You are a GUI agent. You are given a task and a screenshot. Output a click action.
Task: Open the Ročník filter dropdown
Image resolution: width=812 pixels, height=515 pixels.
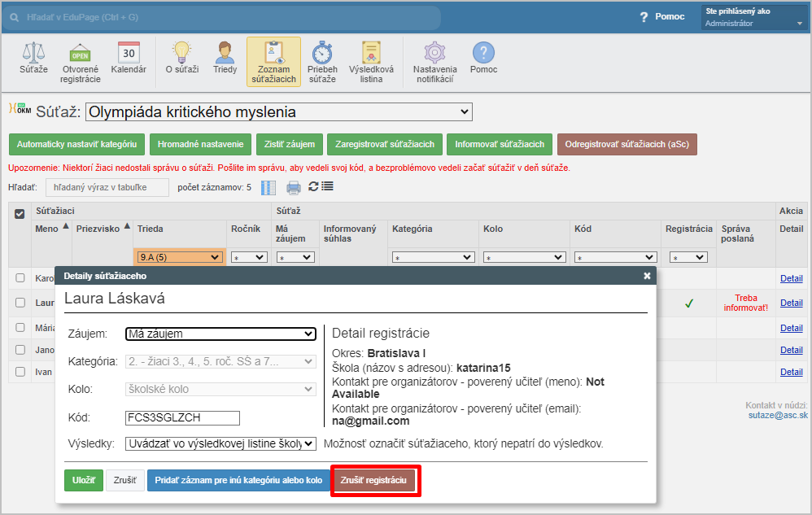coord(249,257)
